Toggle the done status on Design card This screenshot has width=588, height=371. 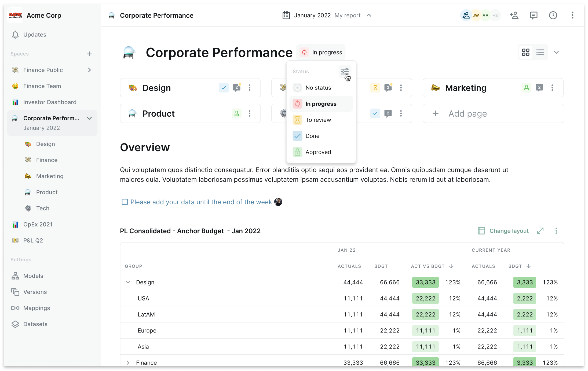(x=224, y=88)
